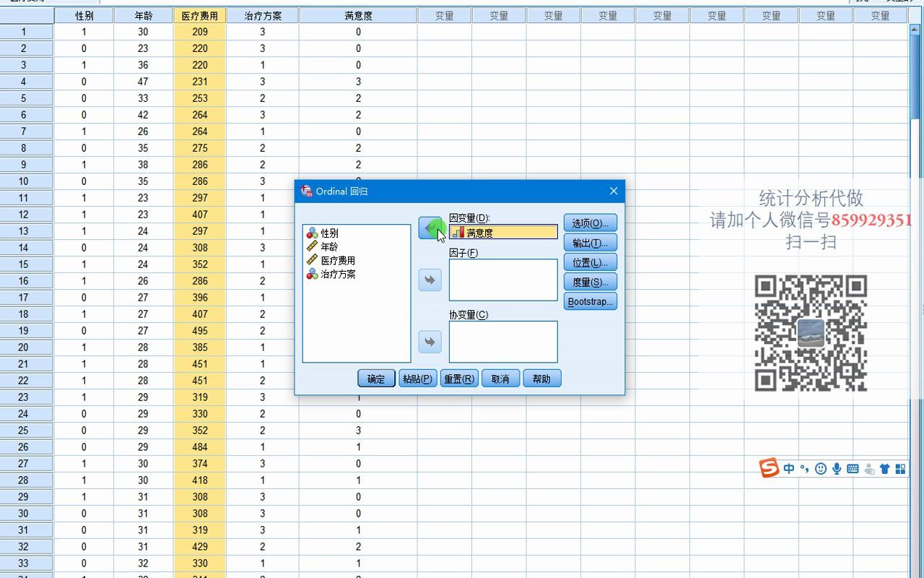Open 帮助 help for Ordinal regression
This screenshot has width=924, height=578.
click(542, 379)
